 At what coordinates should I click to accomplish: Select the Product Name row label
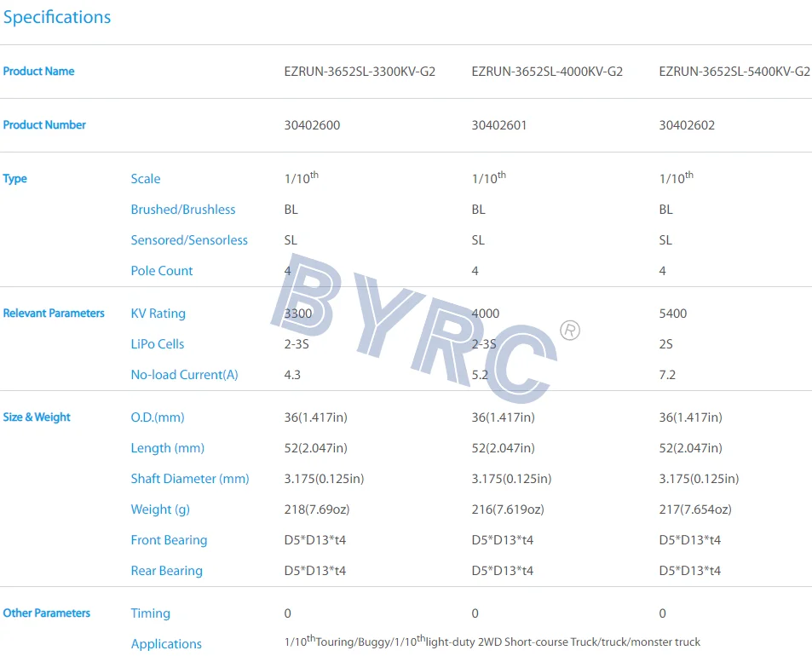(39, 71)
